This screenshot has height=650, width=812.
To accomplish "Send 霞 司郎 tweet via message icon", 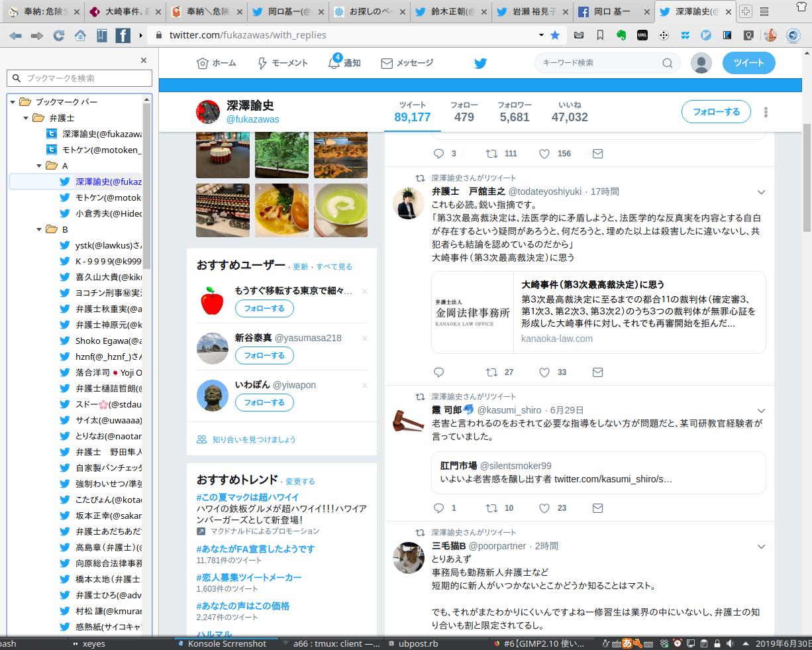I will pos(597,508).
